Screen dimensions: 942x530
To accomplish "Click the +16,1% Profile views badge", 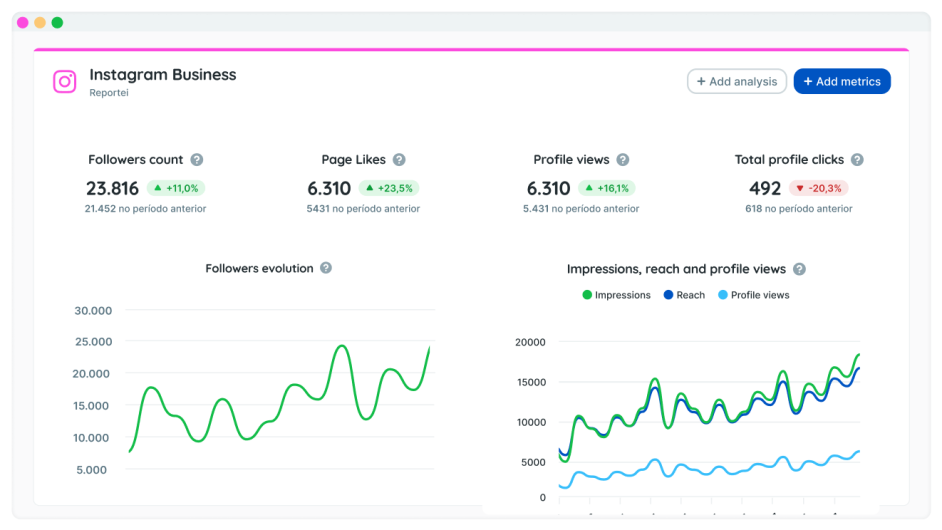I will click(606, 188).
